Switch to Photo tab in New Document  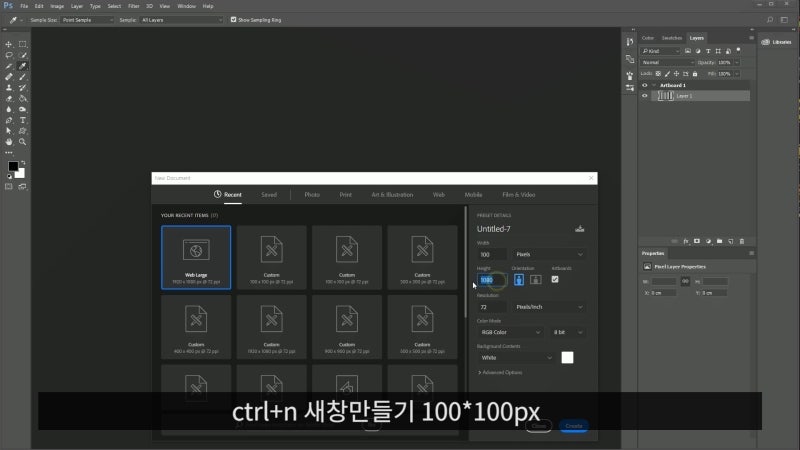312,195
